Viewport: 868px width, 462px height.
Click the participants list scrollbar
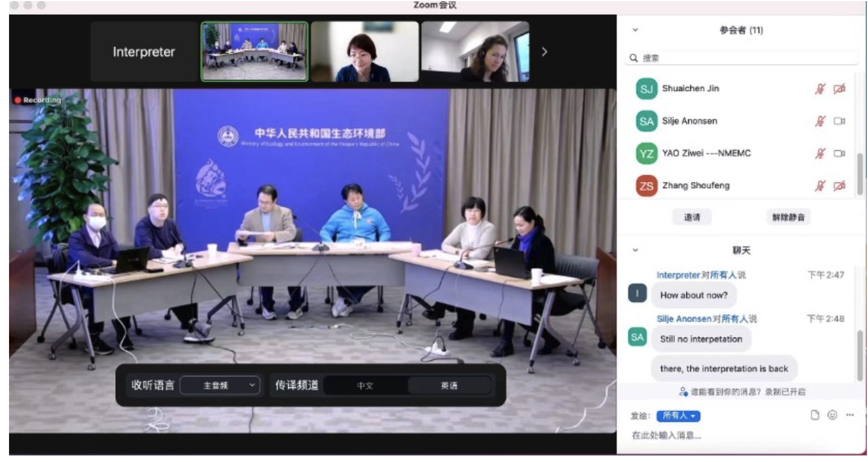coord(860,174)
